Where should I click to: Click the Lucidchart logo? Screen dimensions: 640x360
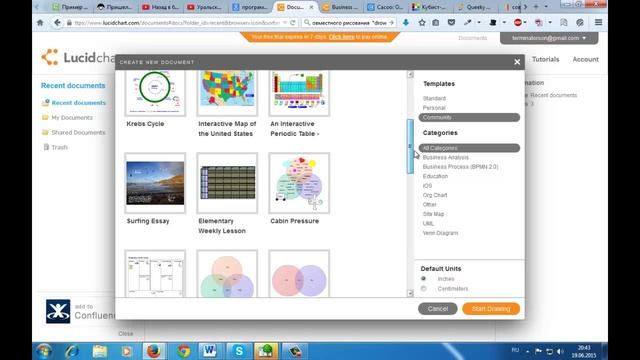[x=78, y=58]
